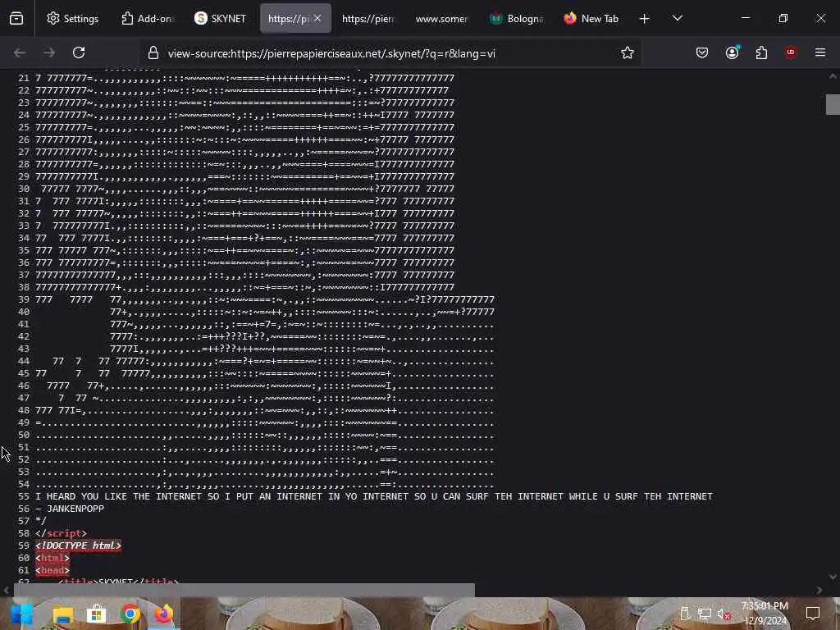Viewport: 840px width, 630px height.
Task: Open the Pocket save icon
Action: coord(702,52)
